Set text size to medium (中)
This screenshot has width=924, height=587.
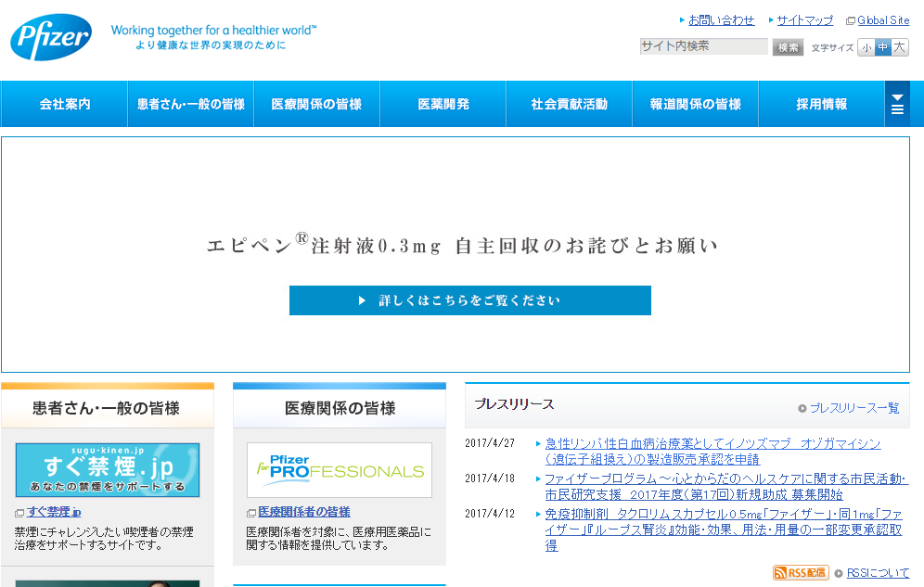click(883, 47)
